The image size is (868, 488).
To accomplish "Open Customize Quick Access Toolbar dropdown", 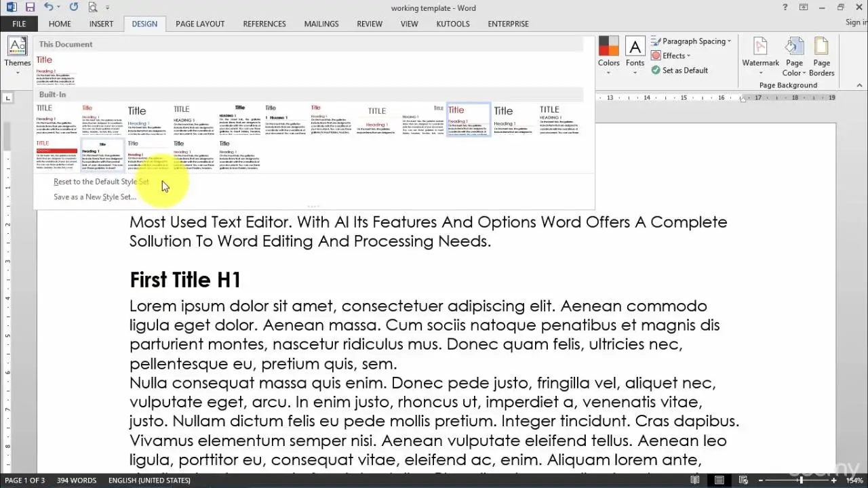I will 108,7.
